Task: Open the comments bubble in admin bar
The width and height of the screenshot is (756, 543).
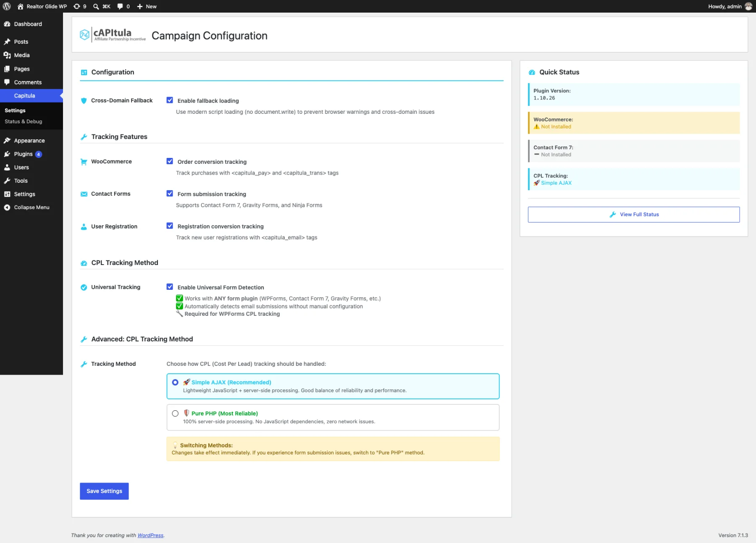Action: click(120, 6)
